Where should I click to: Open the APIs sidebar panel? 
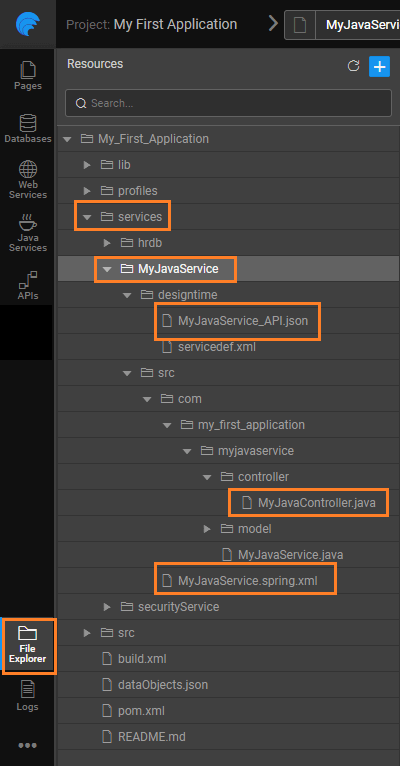[x=28, y=286]
